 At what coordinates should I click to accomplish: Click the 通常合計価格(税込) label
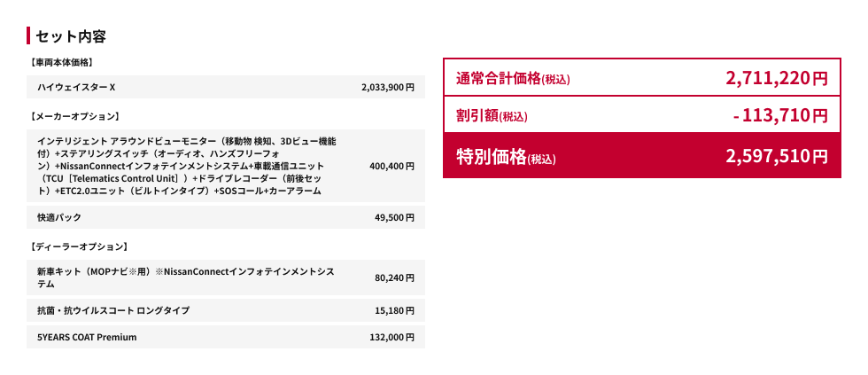tap(513, 79)
